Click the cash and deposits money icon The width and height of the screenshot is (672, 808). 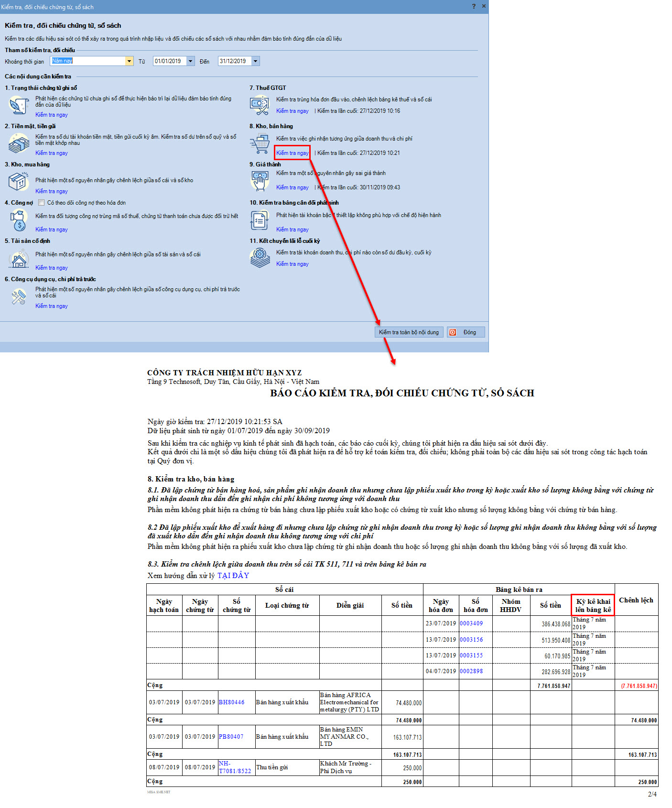19,143
